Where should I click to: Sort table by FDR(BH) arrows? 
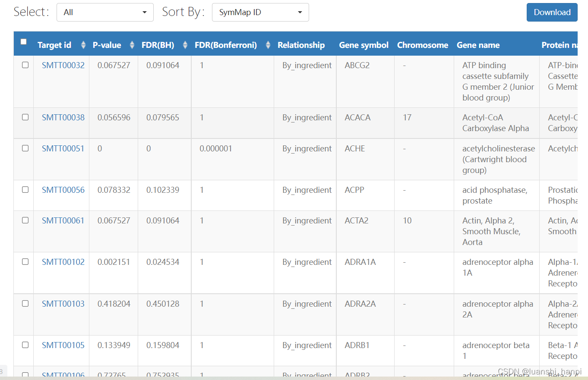185,45
